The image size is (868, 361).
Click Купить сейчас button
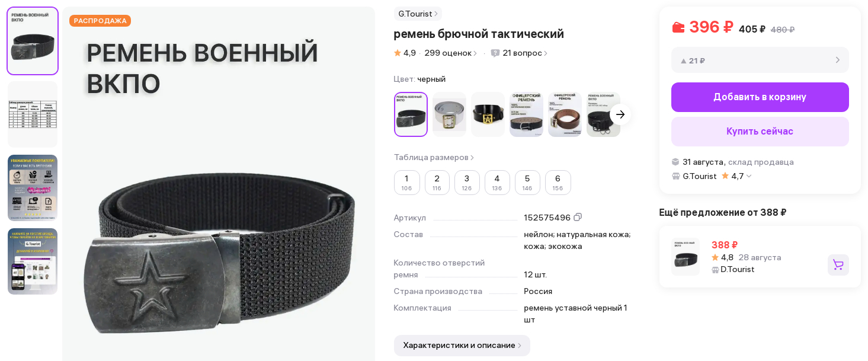[760, 132]
